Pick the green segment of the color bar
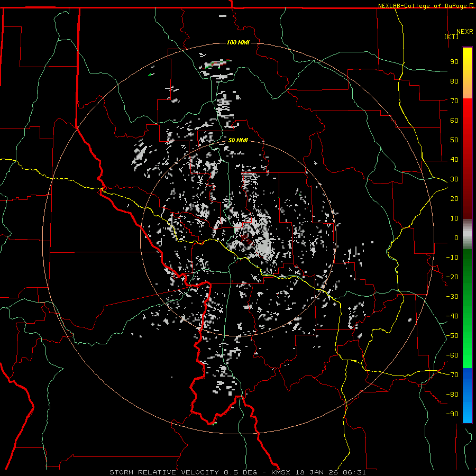Viewport: 476px width, 476px height. coord(467,308)
